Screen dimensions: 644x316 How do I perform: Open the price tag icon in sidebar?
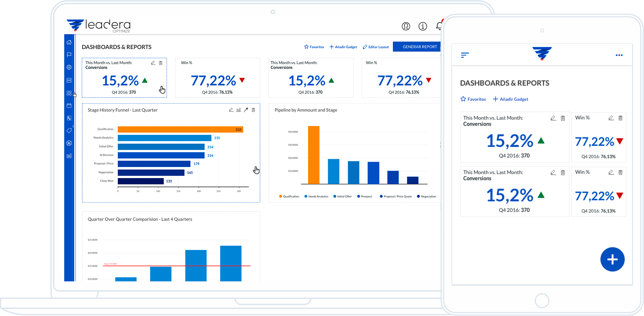69,131
